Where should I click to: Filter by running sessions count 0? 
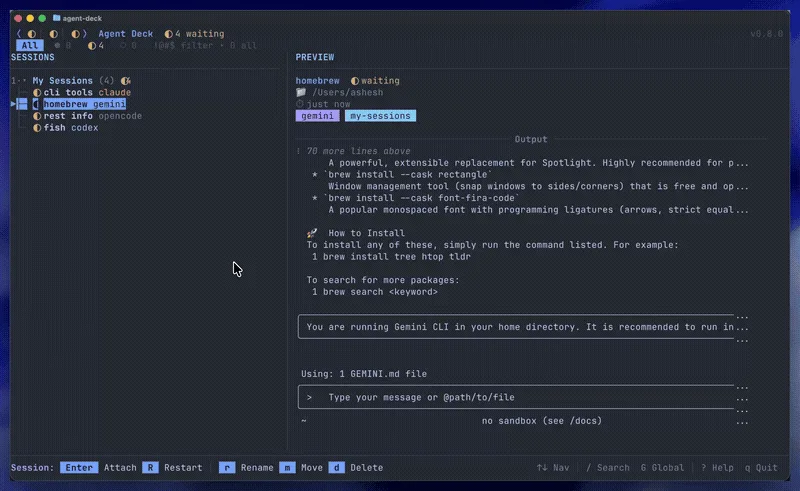[63, 45]
